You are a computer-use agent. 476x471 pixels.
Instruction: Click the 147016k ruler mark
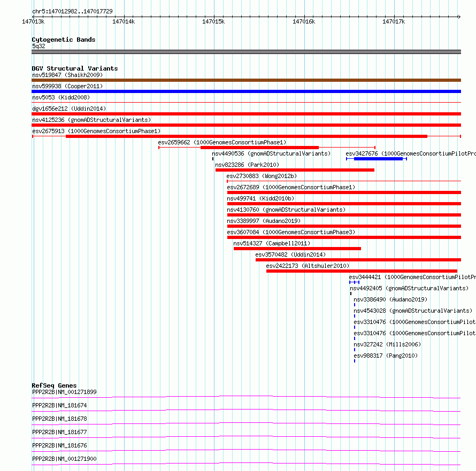304,21
